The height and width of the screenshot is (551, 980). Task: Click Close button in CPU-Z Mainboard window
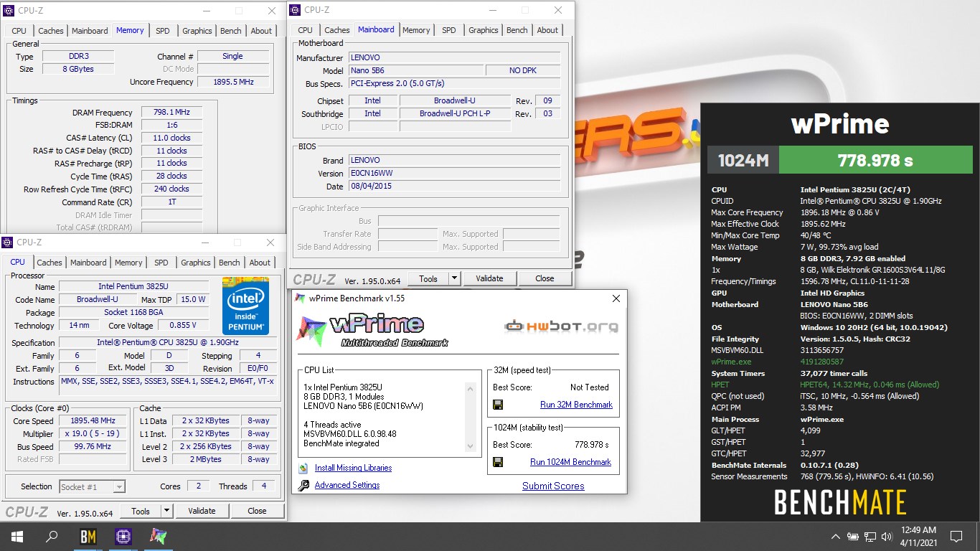[545, 278]
